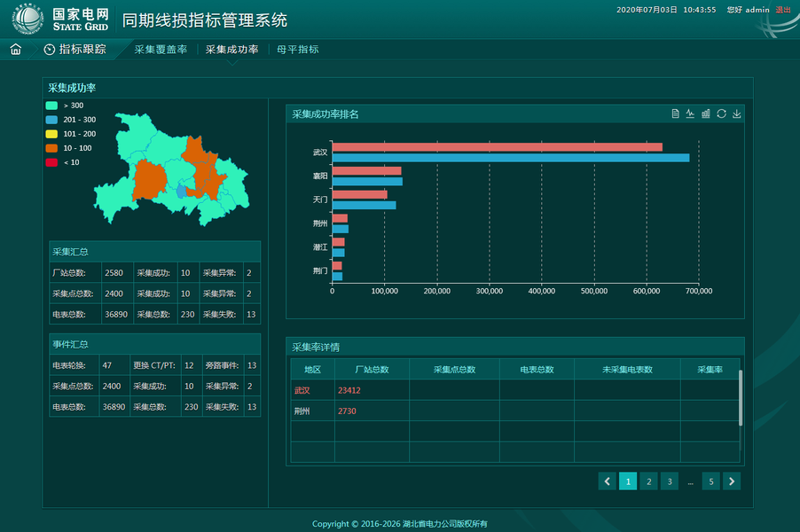Click the pagination ellipsis

(690, 482)
